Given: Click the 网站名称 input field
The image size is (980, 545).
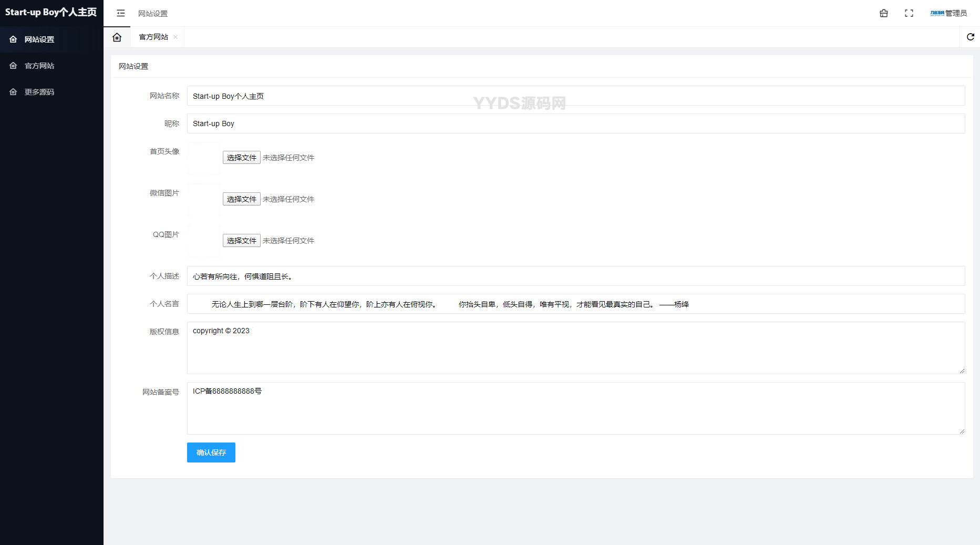Looking at the screenshot, I should (x=575, y=96).
